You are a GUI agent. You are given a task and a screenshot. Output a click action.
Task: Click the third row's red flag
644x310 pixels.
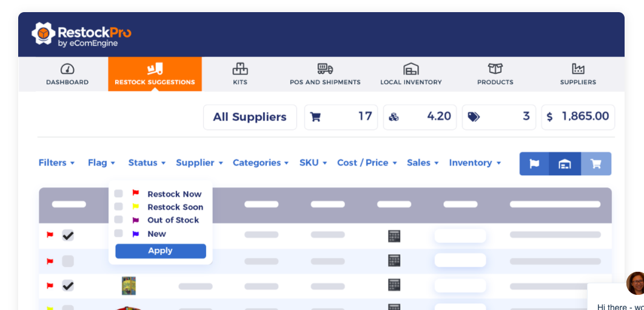50,285
